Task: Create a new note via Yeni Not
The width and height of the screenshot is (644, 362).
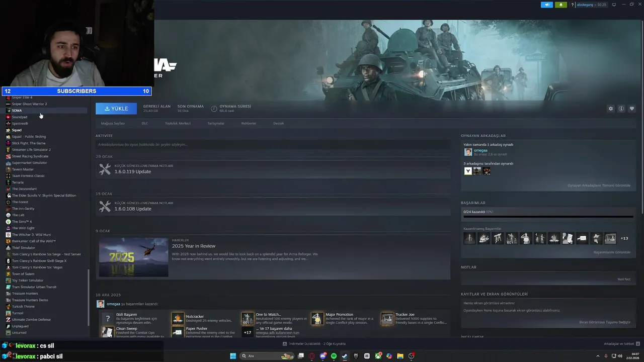Action: click(624, 280)
